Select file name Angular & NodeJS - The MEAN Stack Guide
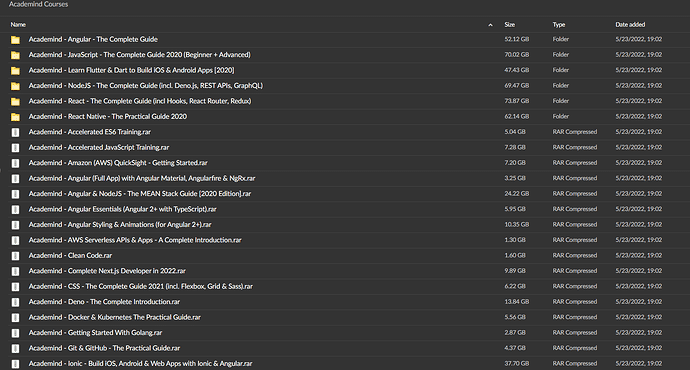690x370 pixels. pos(140,194)
